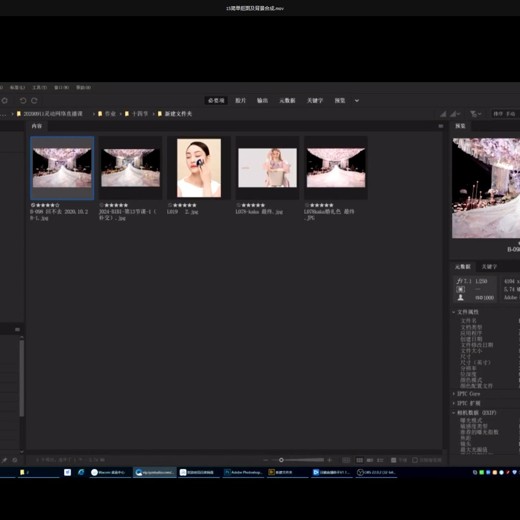
Task: Switch to thumbnail view layout
Action: [x=359, y=460]
